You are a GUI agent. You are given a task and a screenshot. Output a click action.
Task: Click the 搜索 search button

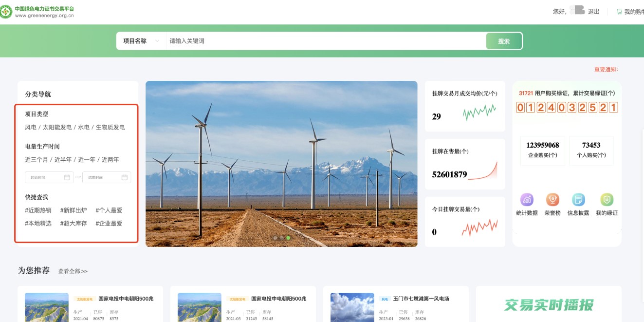pos(504,41)
